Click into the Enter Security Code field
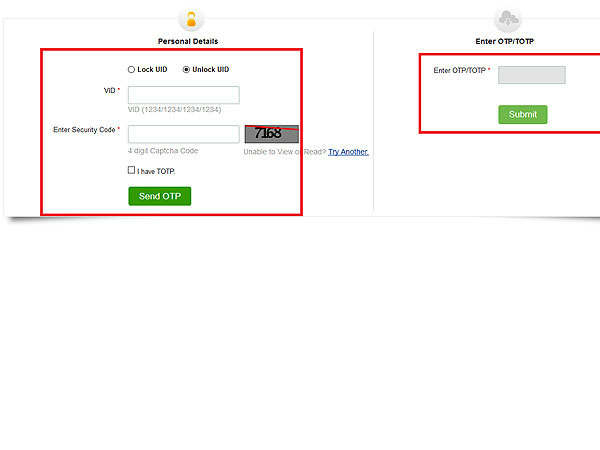600x450 pixels. [x=183, y=133]
